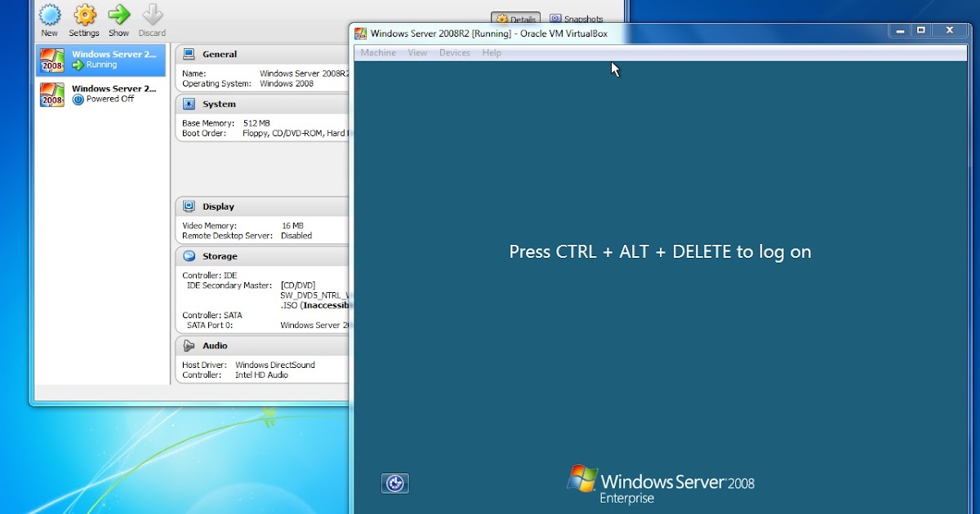This screenshot has width=980, height=514.
Task: Click the Audio section speaker icon
Action: click(x=189, y=345)
